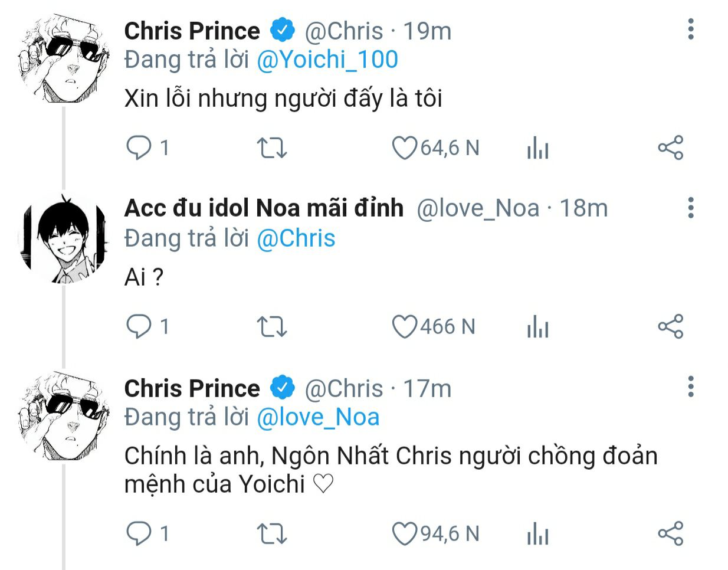Reply to Chris Prince's 19m tweet
Screen dimensions: 728x570
(x=139, y=148)
